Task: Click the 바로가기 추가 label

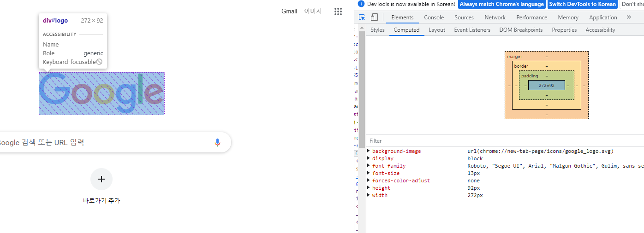Action: 101,201
